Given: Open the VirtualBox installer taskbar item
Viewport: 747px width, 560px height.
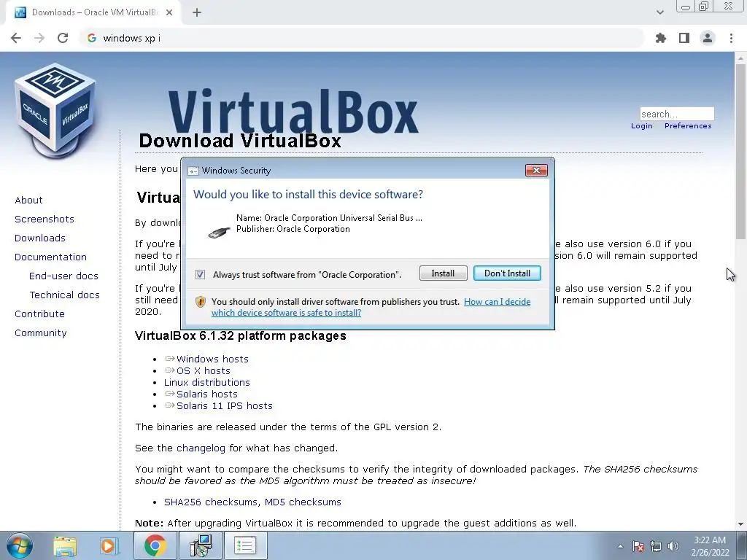Looking at the screenshot, I should point(201,545).
